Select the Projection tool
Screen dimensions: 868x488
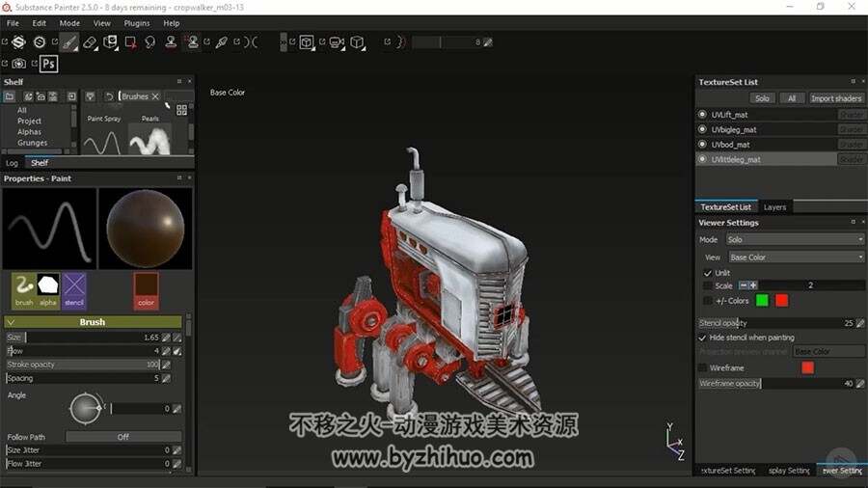coord(110,42)
